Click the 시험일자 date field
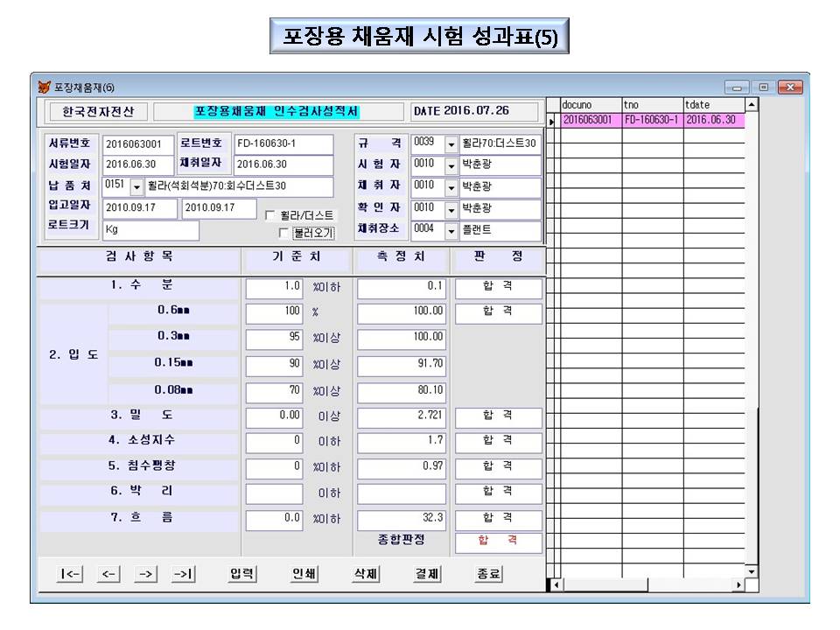 (138, 164)
